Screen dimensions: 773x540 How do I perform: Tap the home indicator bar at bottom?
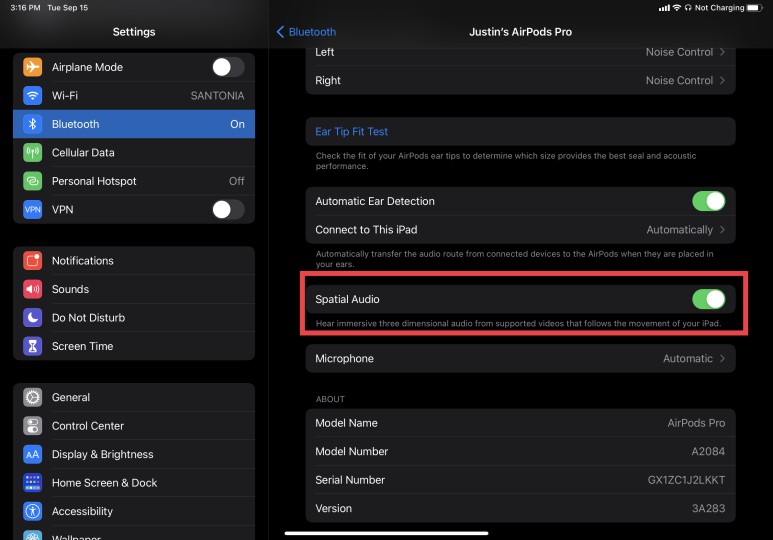386,533
